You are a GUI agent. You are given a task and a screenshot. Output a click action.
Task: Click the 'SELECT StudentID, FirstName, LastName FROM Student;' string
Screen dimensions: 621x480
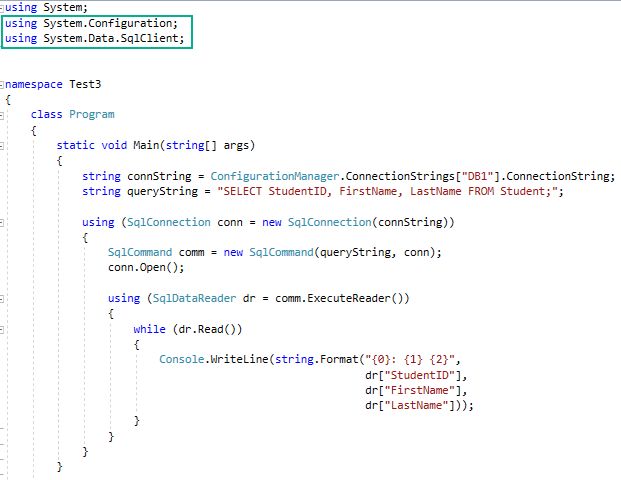coord(387,191)
